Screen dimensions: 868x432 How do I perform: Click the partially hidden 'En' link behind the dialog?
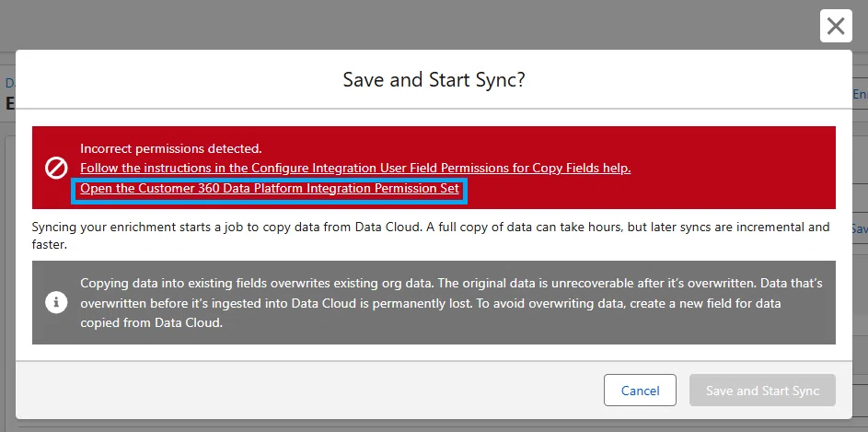860,95
